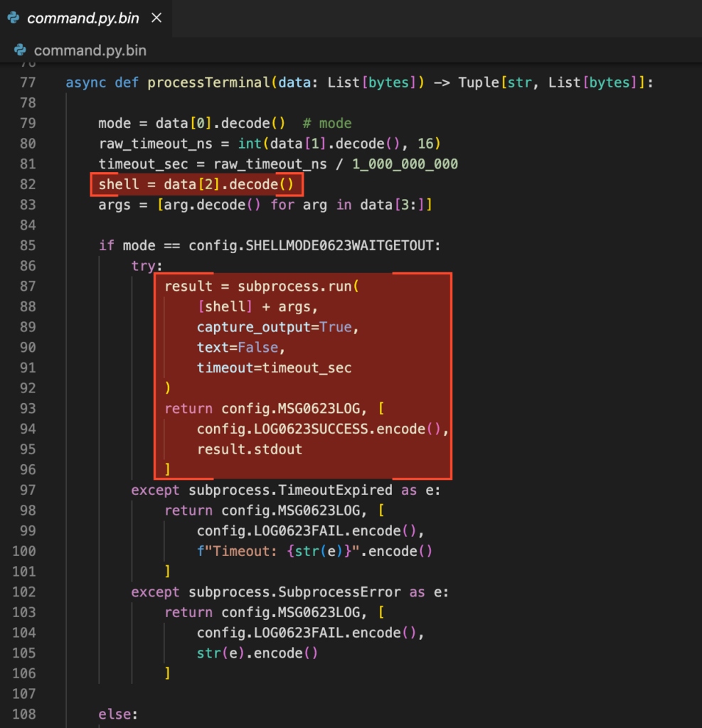Click result.stdout on line 95
Image resolution: width=702 pixels, height=728 pixels.
249,449
